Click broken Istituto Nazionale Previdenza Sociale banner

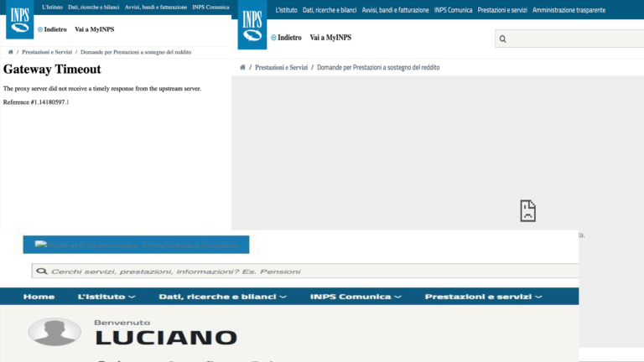point(136,245)
